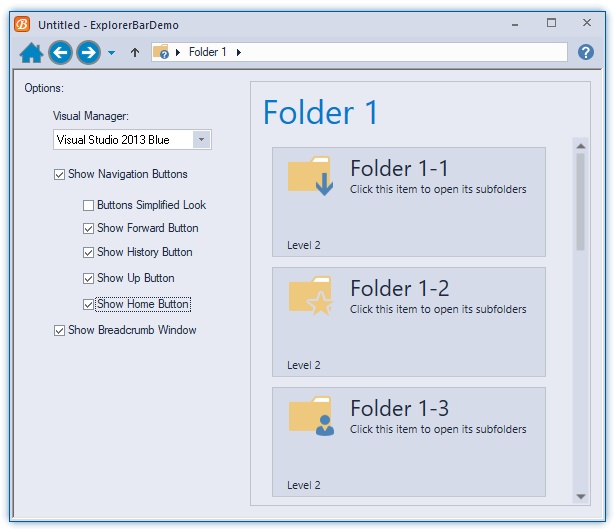Click 'Level 2' label in Folder 1-2 tile
Image resolution: width=615 pixels, height=529 pixels.
click(304, 365)
